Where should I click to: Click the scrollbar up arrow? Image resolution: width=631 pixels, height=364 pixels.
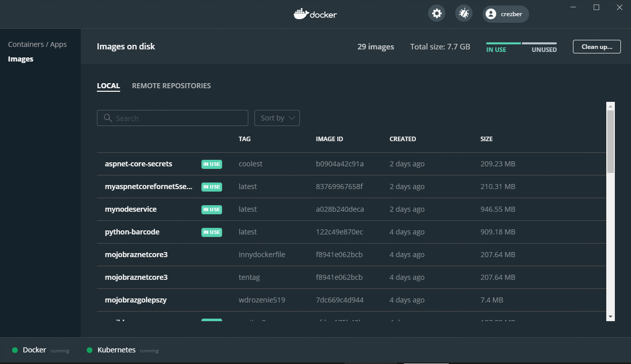[611, 106]
